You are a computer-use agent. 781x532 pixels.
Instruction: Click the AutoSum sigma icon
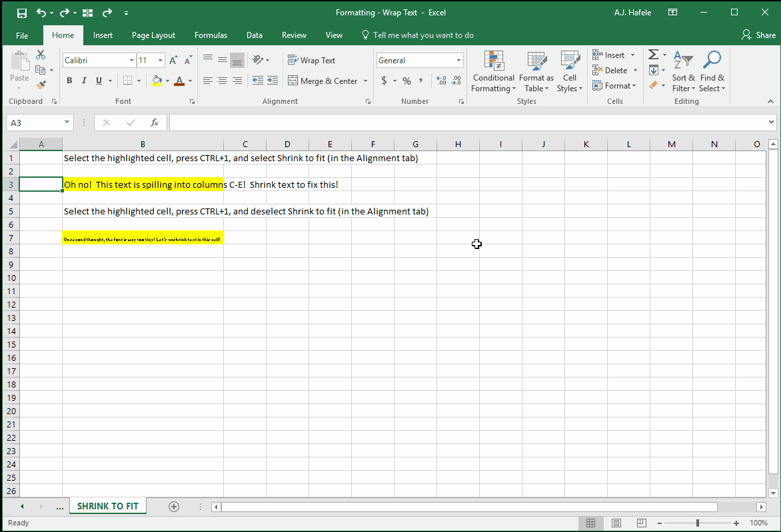coord(654,54)
